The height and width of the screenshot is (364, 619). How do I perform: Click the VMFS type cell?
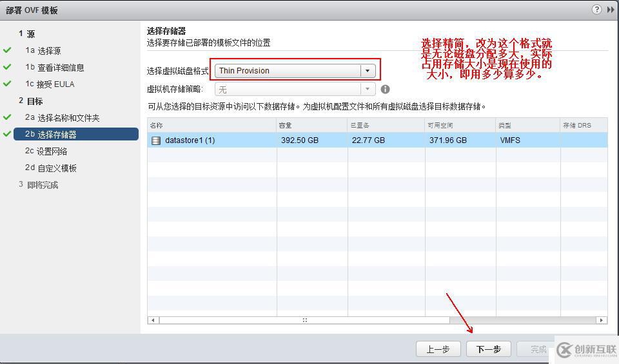coord(510,140)
